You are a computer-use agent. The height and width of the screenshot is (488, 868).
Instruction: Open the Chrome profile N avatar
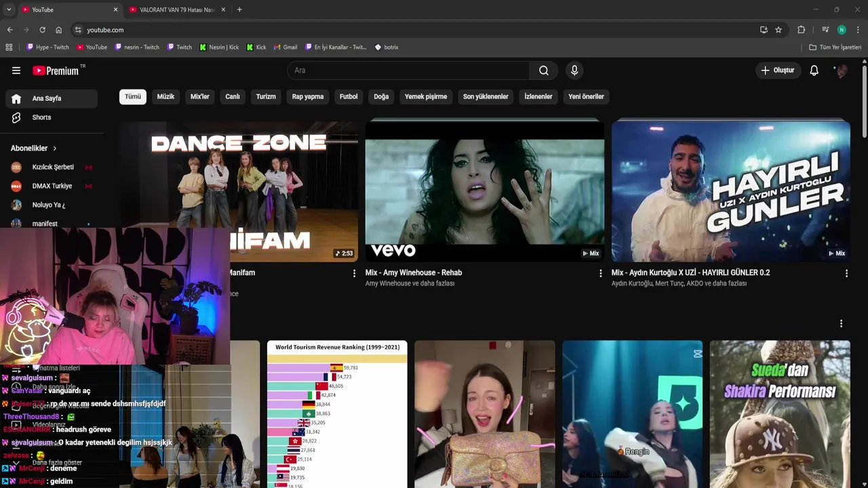coord(842,30)
